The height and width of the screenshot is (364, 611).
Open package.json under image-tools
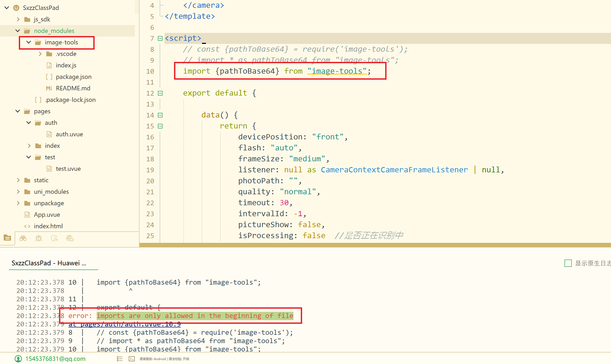point(73,77)
